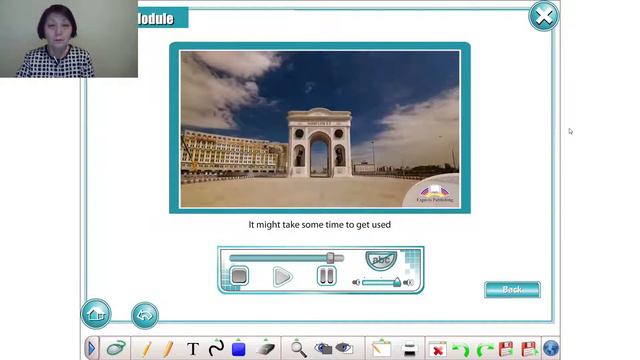This screenshot has height=360, width=640.
Task: Undo with the green left arrow
Action: click(x=461, y=349)
